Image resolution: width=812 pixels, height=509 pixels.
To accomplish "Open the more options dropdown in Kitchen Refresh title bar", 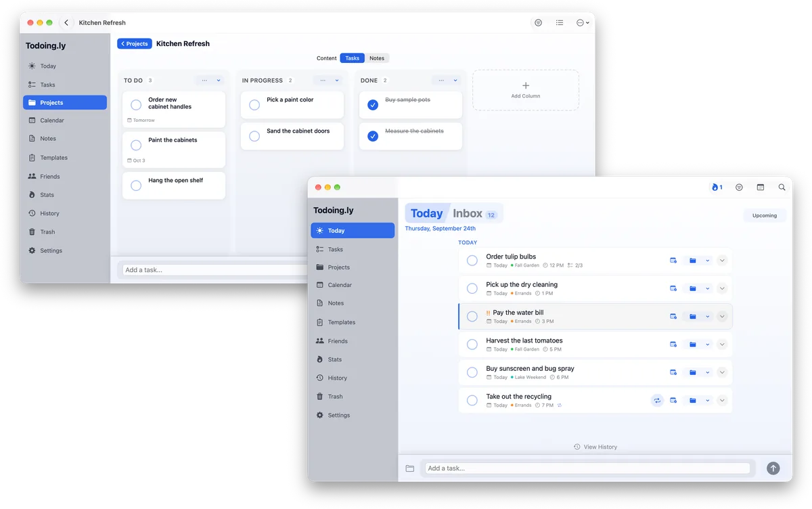I will coord(583,22).
